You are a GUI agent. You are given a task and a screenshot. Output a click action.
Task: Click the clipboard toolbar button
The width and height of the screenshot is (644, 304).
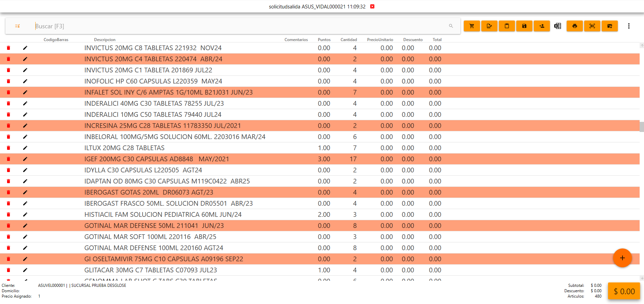507,26
